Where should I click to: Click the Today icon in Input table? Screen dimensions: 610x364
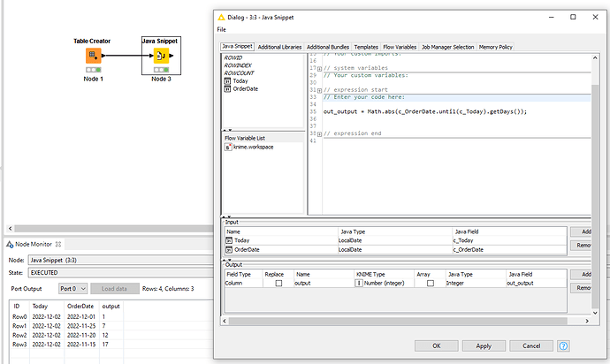[x=229, y=240]
